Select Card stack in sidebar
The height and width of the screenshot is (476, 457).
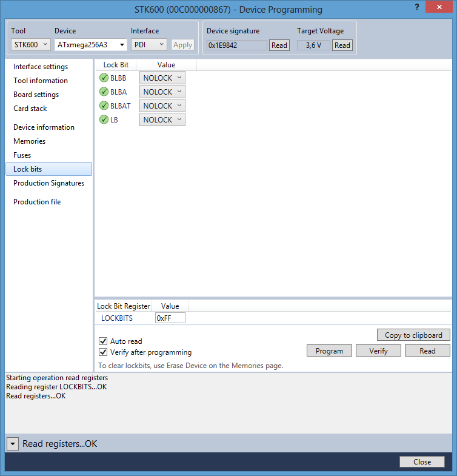[30, 109]
